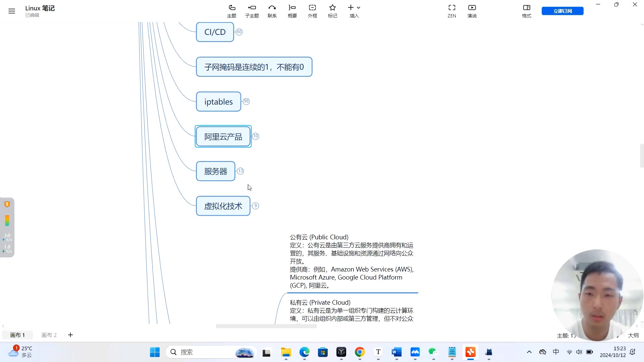Open Microsoft Edge from the taskbar
The height and width of the screenshot is (362, 644).
pos(304,352)
